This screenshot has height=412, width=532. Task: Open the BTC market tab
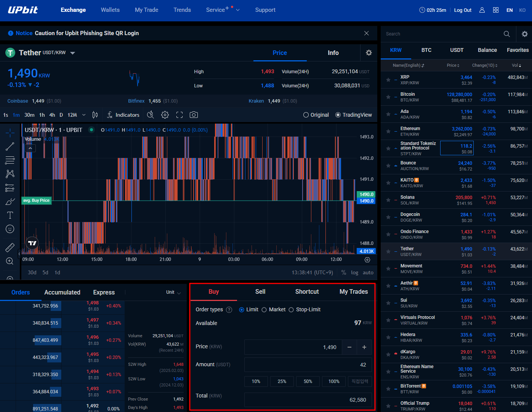pyautogui.click(x=426, y=50)
